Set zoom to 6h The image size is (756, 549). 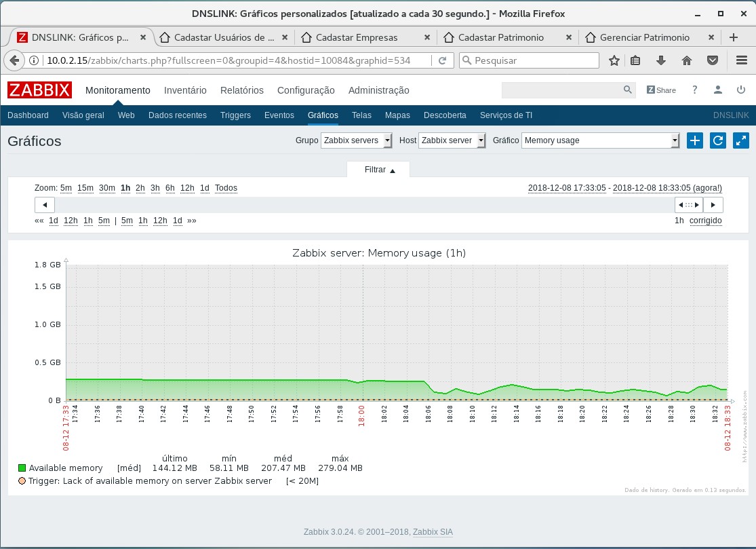[170, 188]
